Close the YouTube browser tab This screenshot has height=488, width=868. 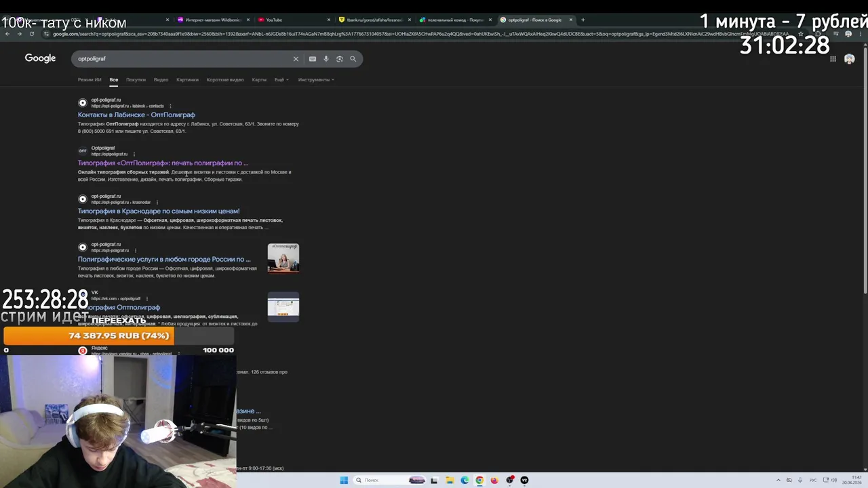329,20
